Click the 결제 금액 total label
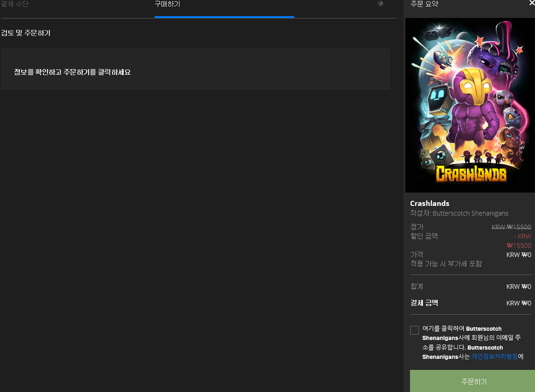Viewport: 535px width, 392px height. [424, 303]
